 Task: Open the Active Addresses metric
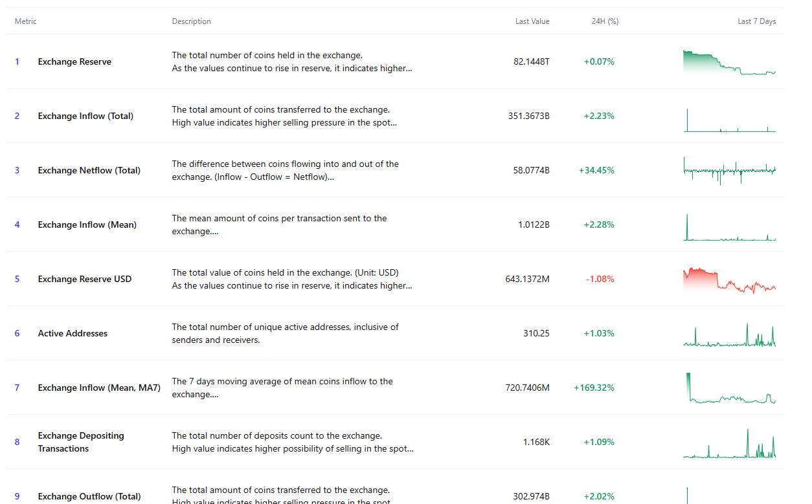coord(73,334)
